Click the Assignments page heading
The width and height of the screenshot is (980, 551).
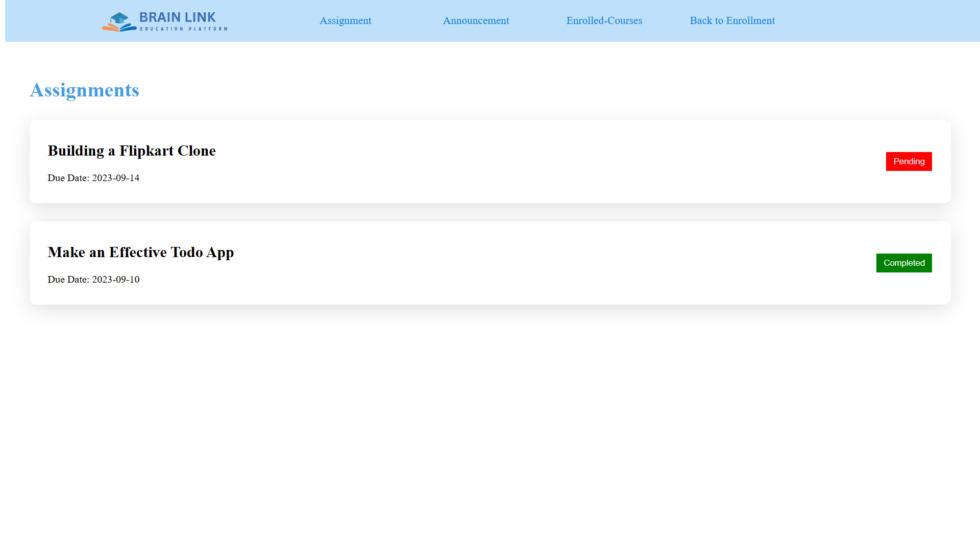pyautogui.click(x=84, y=90)
